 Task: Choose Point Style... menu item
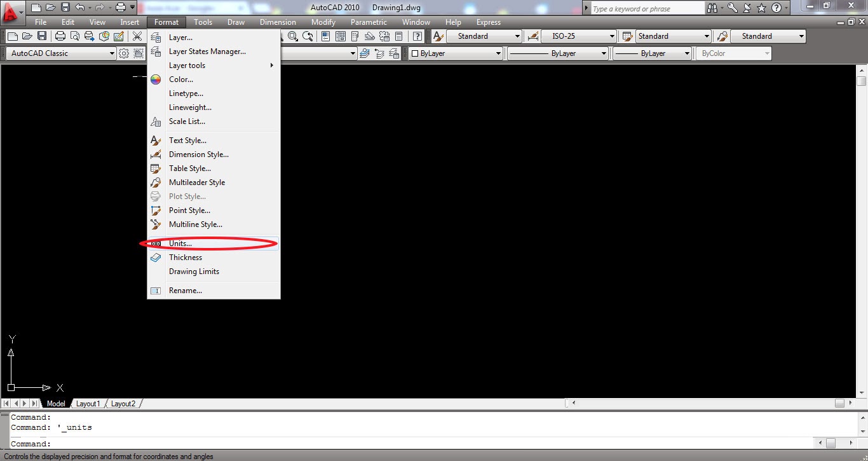pos(214,210)
